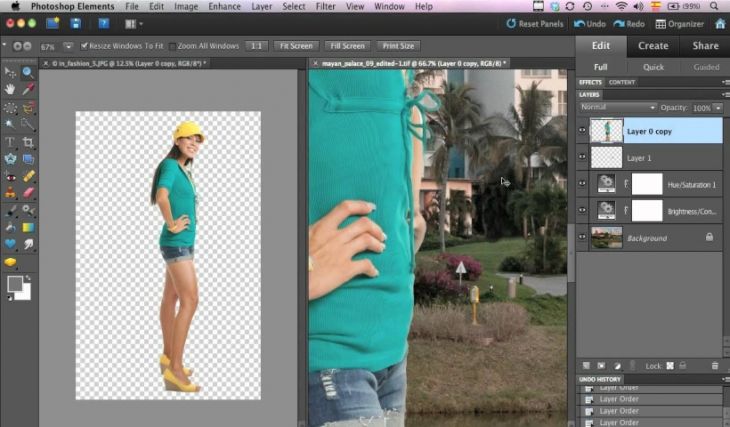This screenshot has width=730, height=427.
Task: Select the Horizontal Type tool
Action: [x=11, y=142]
